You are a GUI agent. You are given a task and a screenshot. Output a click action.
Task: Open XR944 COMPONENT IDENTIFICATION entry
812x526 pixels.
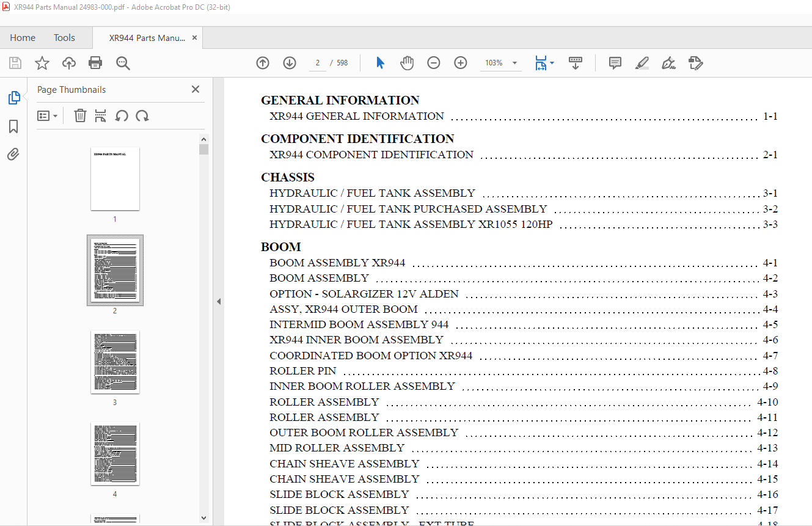tap(371, 155)
